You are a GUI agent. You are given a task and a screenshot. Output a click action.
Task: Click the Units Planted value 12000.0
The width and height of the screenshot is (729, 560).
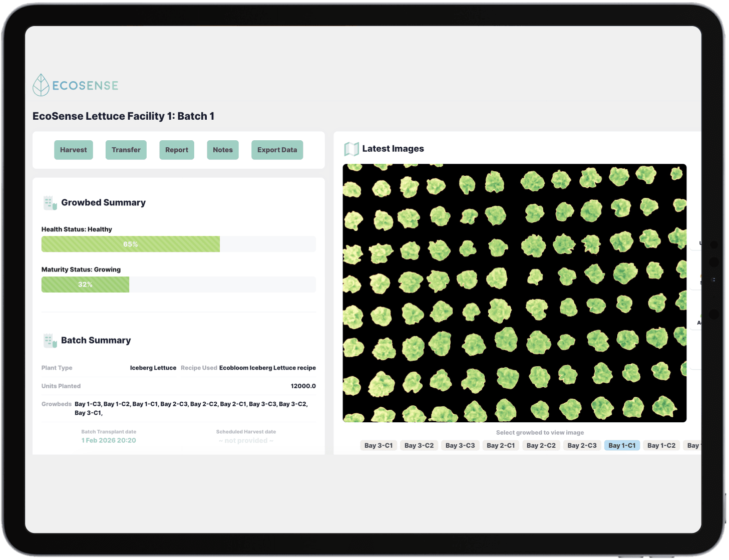[303, 386]
